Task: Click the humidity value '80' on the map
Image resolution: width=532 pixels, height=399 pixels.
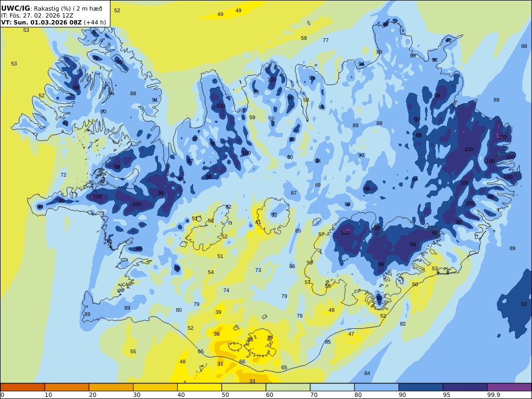Action: (179, 310)
